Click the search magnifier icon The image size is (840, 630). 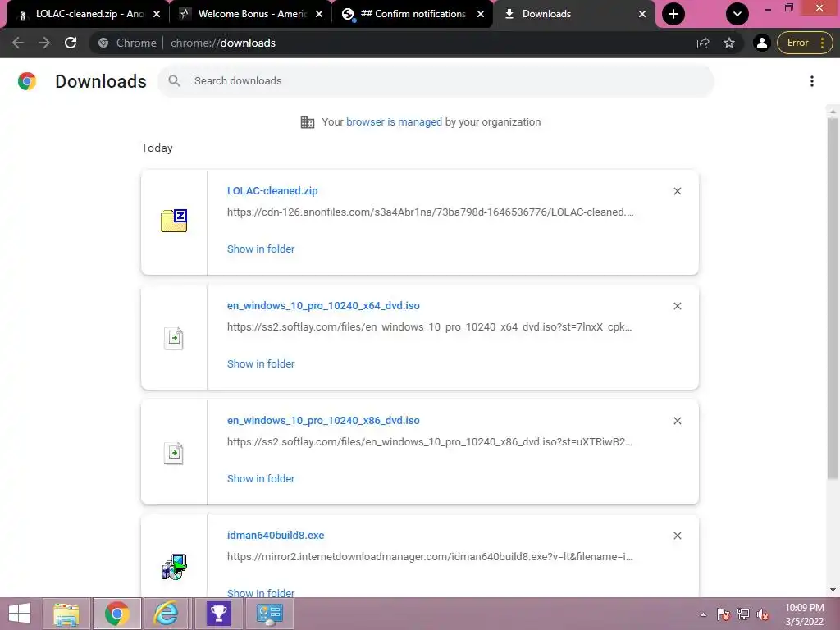pos(174,81)
